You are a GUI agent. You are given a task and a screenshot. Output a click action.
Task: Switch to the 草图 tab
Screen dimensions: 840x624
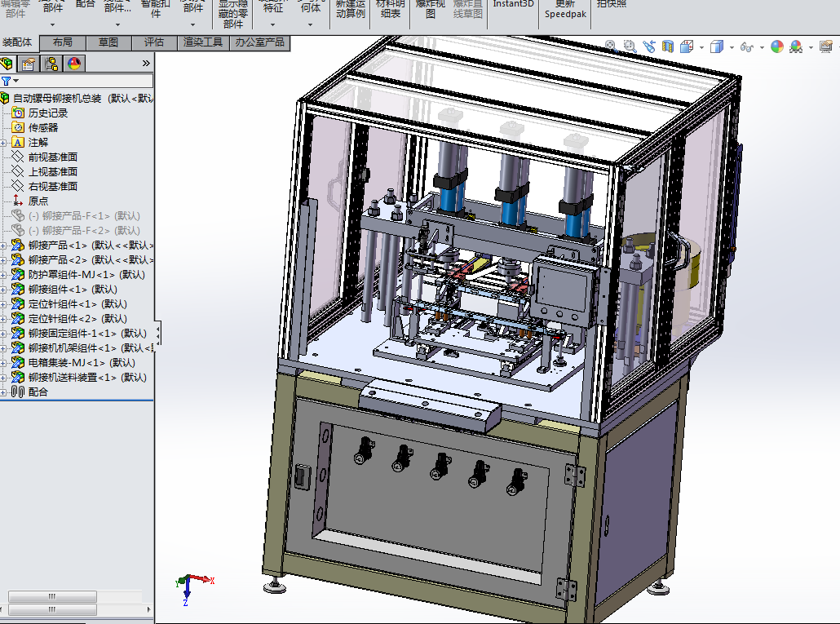click(x=108, y=42)
